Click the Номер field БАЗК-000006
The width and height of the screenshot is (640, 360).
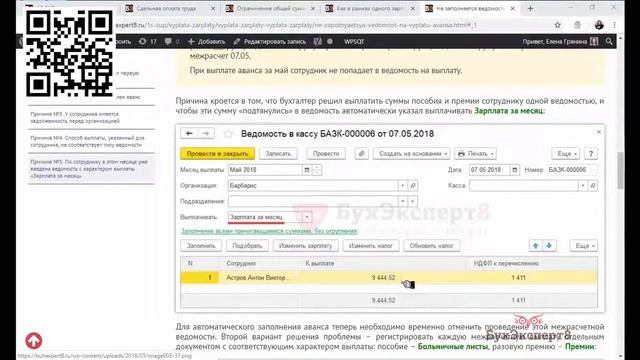tap(571, 170)
